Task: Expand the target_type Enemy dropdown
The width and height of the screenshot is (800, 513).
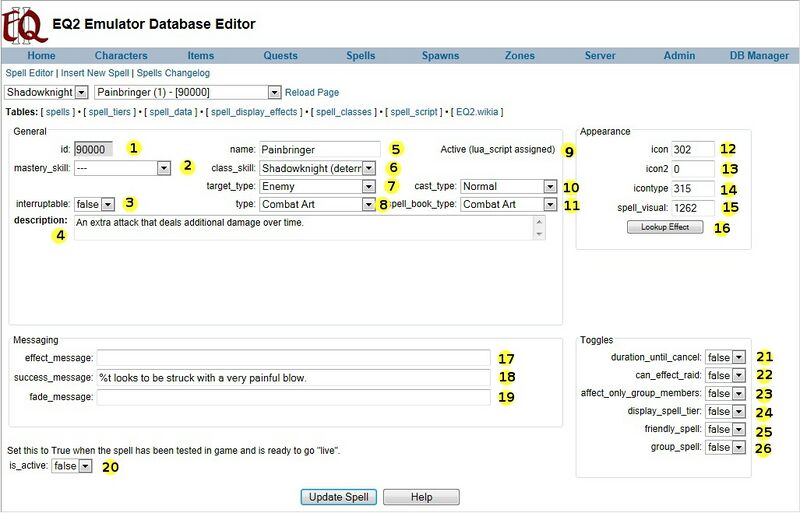Action: (x=317, y=186)
